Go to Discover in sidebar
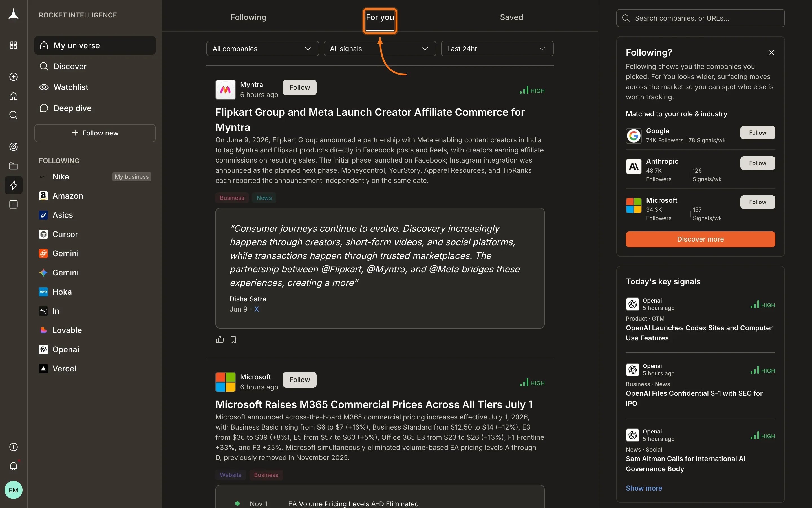The height and width of the screenshot is (508, 812). click(x=95, y=66)
